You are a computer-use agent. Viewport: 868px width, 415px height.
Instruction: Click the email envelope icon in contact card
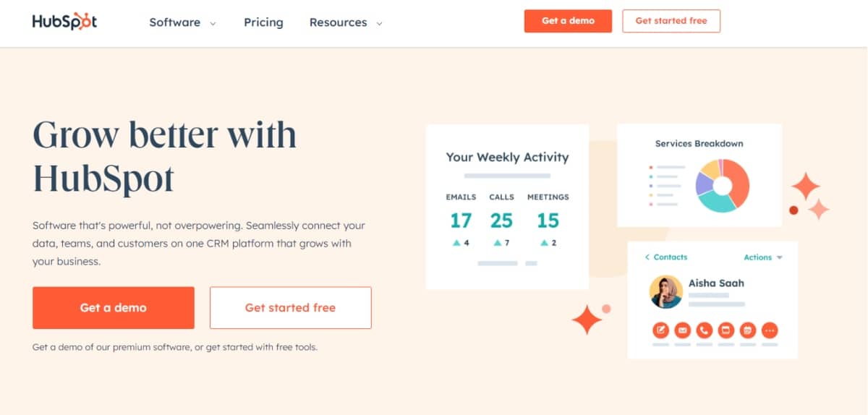point(682,330)
